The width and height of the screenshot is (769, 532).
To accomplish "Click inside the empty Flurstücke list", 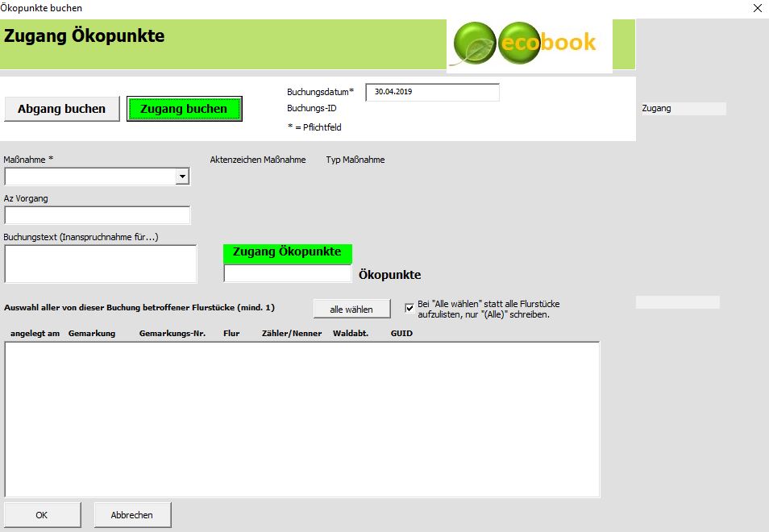I will coord(302,419).
